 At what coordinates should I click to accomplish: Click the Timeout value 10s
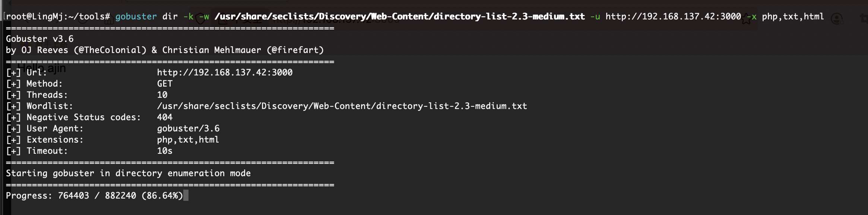[165, 151]
